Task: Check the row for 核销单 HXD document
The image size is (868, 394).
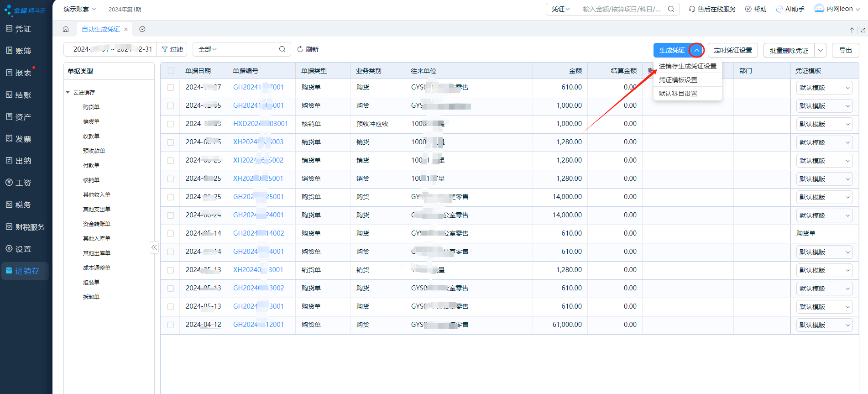Action: point(171,124)
